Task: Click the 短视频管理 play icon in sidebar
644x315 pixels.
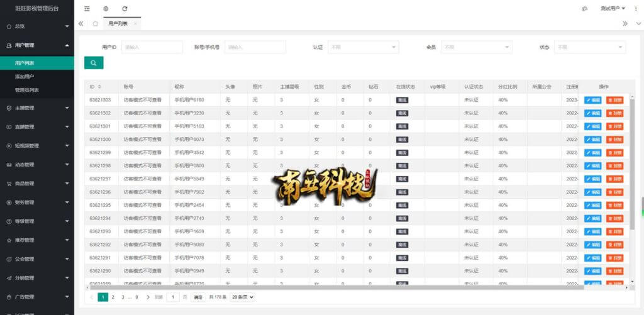Action: click(9, 146)
